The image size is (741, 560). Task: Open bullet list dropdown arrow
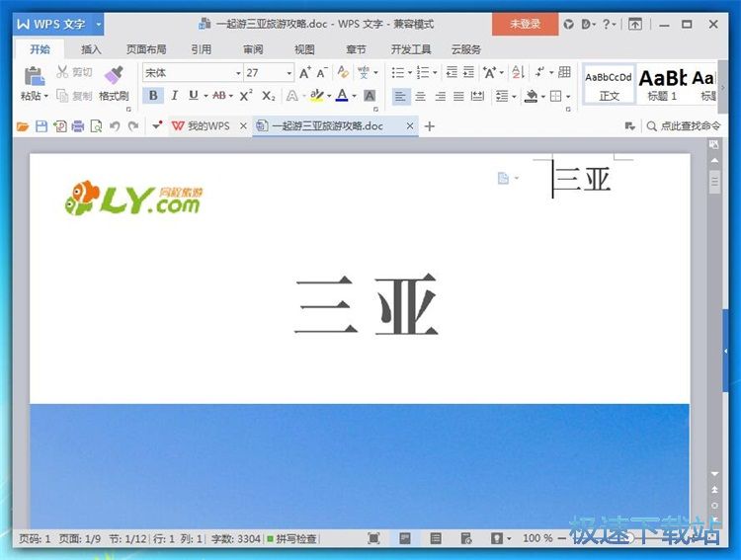click(410, 73)
